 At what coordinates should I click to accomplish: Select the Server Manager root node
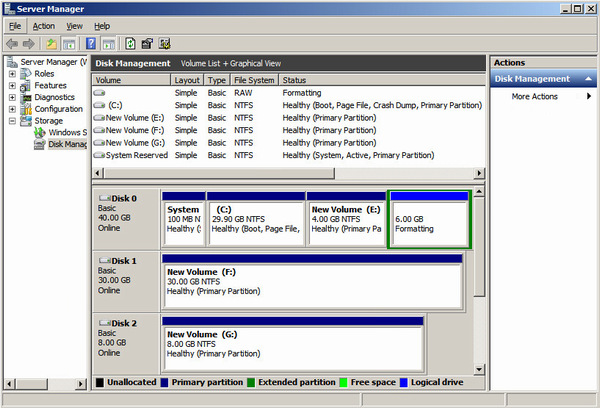pos(47,62)
